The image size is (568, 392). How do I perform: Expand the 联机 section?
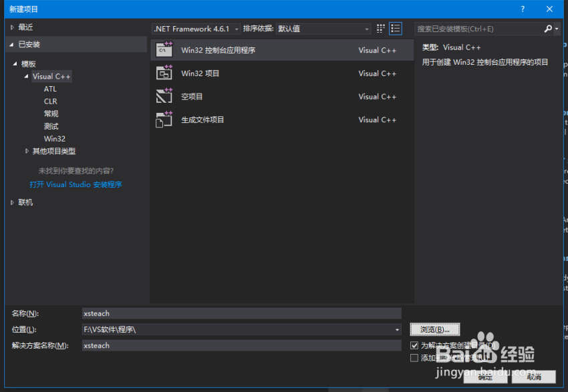(x=12, y=202)
